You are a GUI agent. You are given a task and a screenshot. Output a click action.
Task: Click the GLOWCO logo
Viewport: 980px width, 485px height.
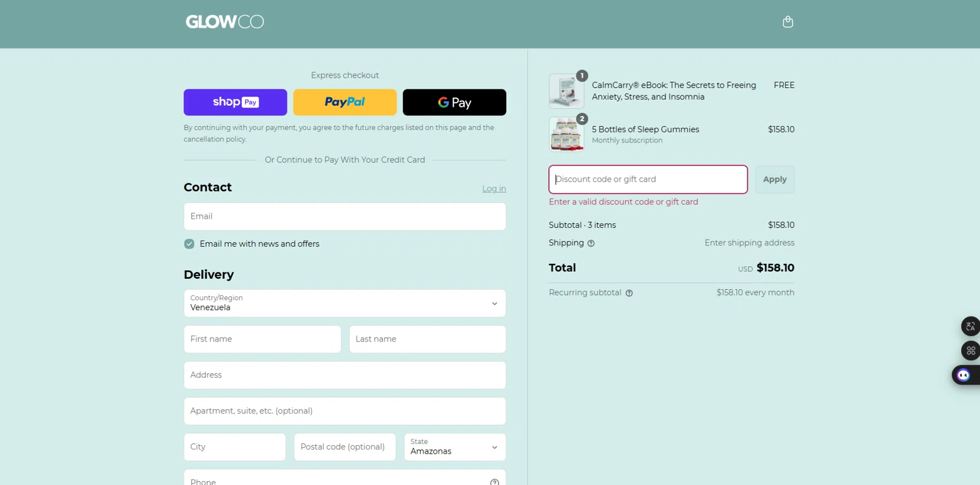(225, 22)
